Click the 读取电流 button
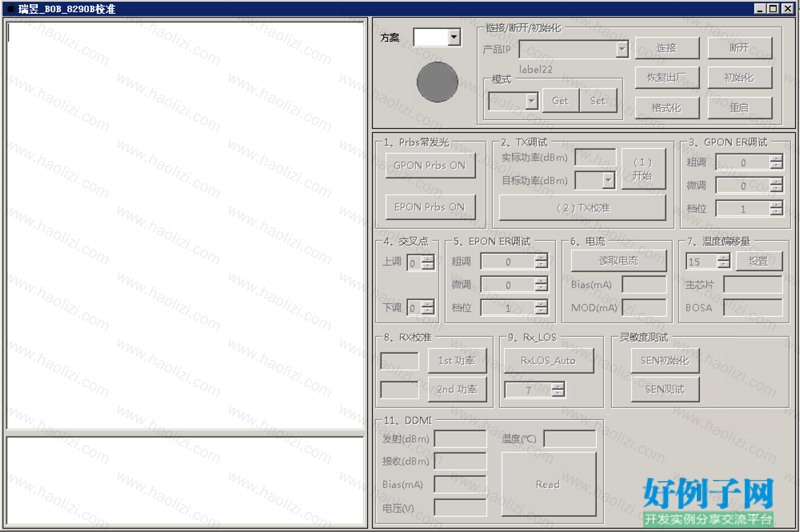The height and width of the screenshot is (532, 800). [x=619, y=261]
